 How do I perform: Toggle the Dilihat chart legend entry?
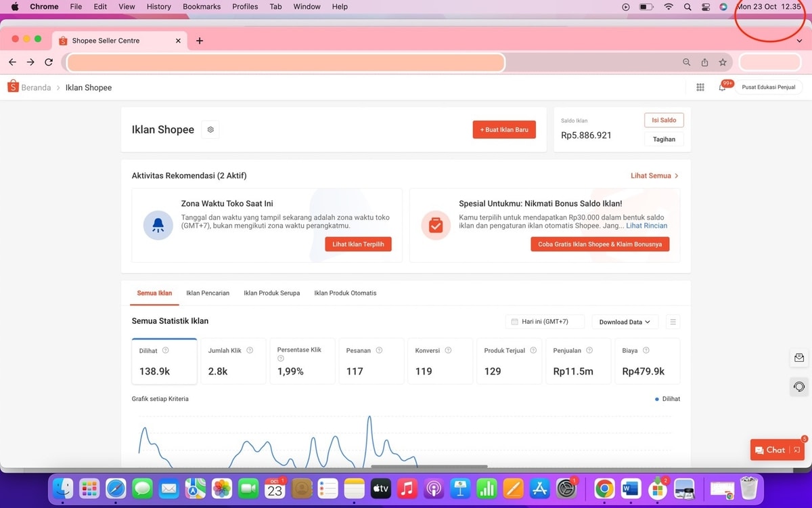[x=668, y=399]
